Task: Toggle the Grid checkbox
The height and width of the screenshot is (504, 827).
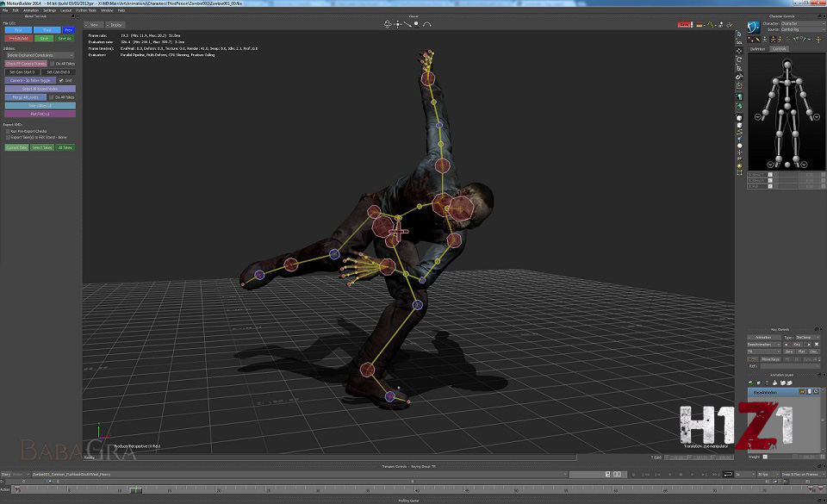Action: click(61, 81)
